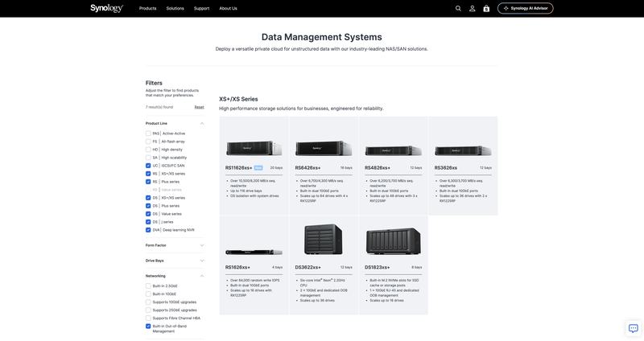The height and width of the screenshot is (341, 644).
Task: Open the Products menu
Action: [x=147, y=8]
